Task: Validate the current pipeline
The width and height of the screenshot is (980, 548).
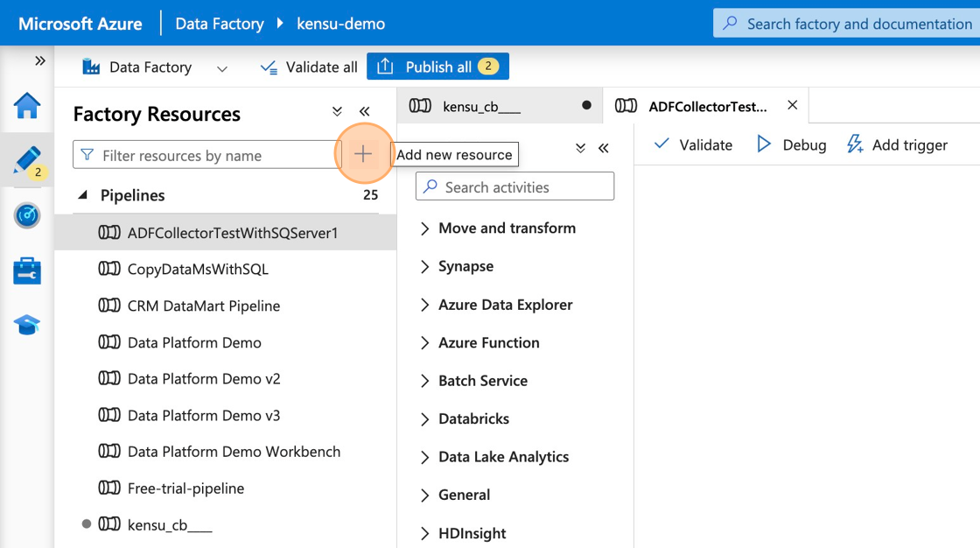Action: click(693, 144)
